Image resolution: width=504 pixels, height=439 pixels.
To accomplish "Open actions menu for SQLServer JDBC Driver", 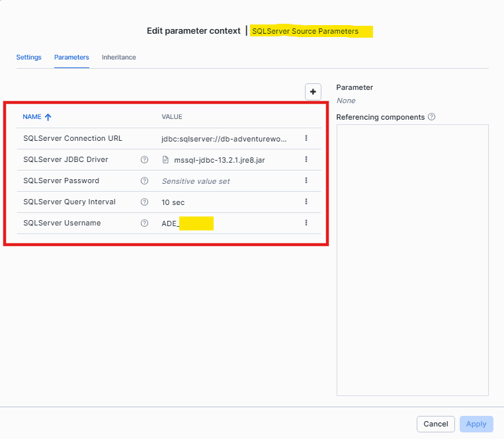I will point(306,159).
